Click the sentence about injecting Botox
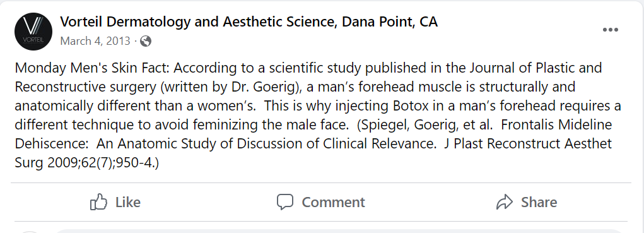Viewport: 644px width, 233px height. 318,115
